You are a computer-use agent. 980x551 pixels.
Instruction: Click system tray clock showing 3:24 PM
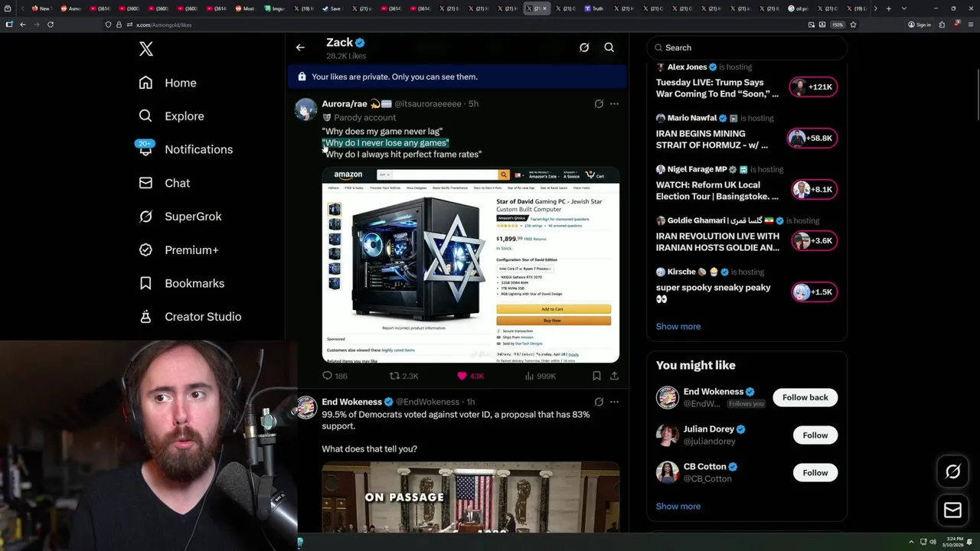coord(955,542)
